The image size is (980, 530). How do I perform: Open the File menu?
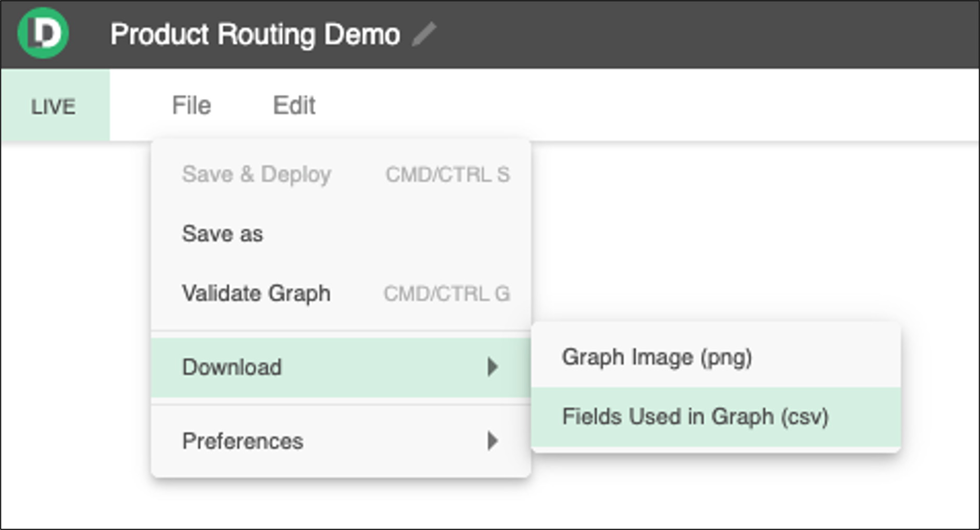(x=192, y=106)
